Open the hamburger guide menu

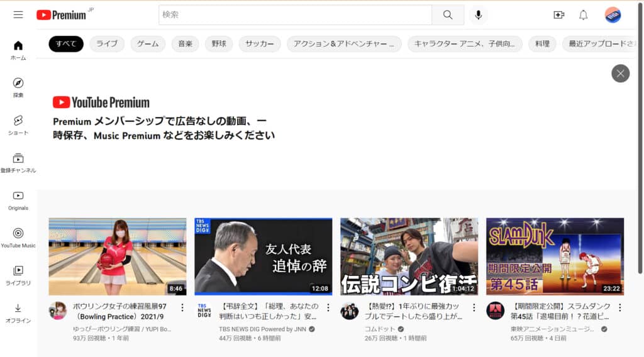point(18,15)
